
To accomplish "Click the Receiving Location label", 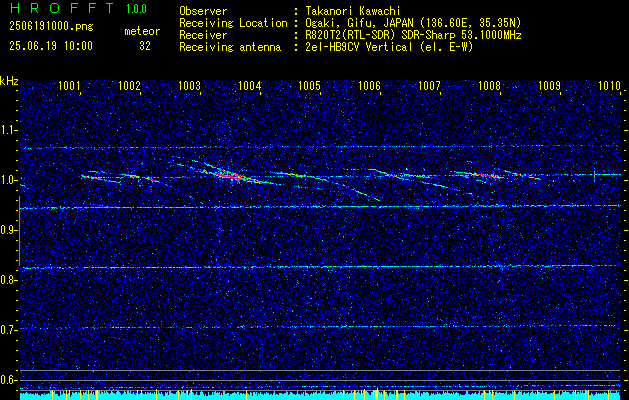I will (233, 23).
